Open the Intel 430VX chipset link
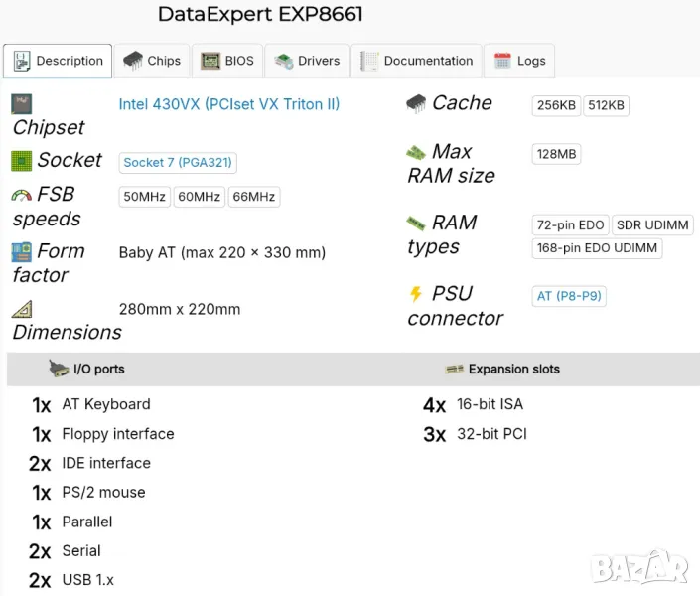Image resolution: width=700 pixels, height=596 pixels. [x=228, y=104]
